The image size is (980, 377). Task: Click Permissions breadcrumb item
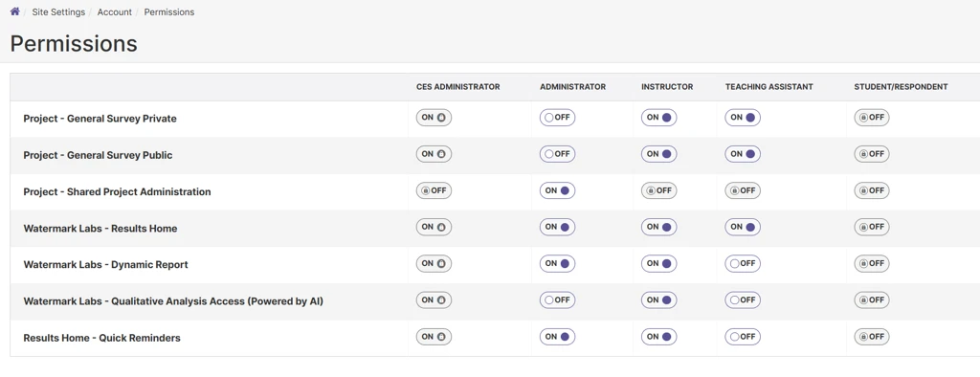click(168, 11)
